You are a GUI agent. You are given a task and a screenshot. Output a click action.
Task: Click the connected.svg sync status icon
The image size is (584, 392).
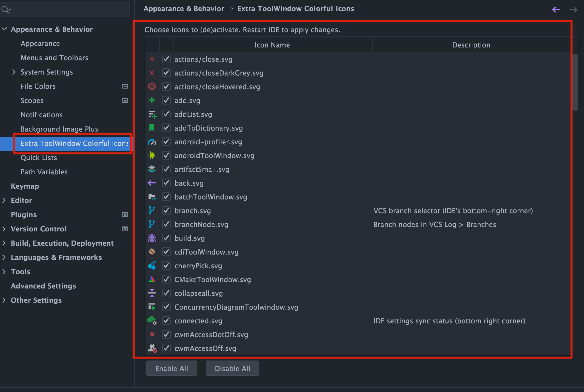click(x=152, y=321)
